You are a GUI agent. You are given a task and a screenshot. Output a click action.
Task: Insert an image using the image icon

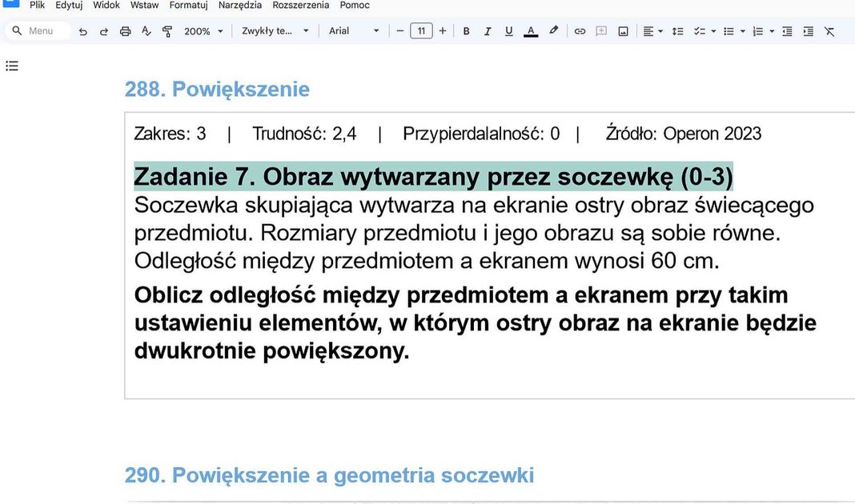(623, 30)
